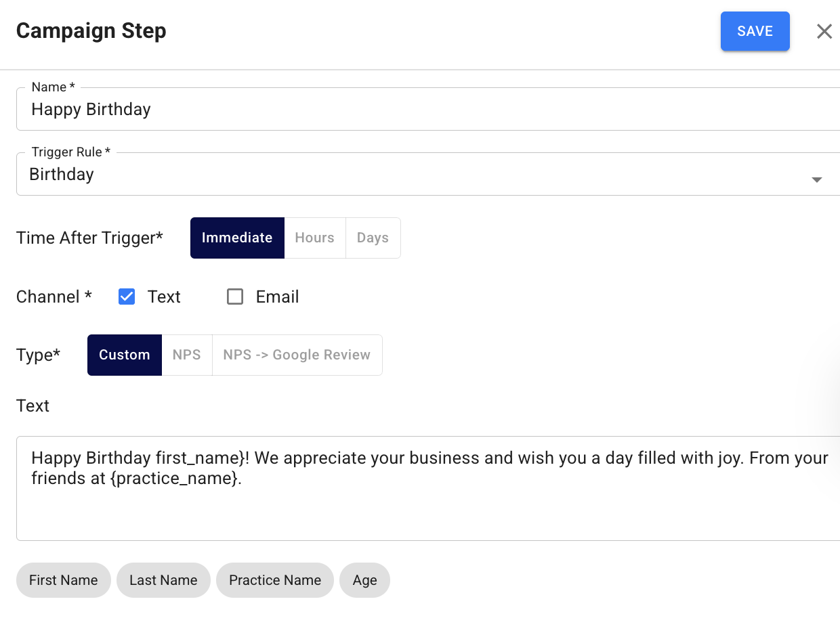Insert the Age variable chip
840x635 pixels.
click(x=364, y=580)
